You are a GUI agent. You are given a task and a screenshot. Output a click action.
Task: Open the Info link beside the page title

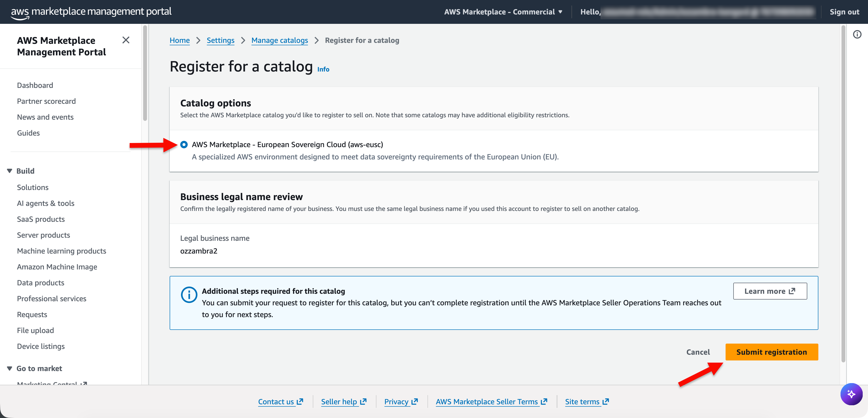[323, 69]
